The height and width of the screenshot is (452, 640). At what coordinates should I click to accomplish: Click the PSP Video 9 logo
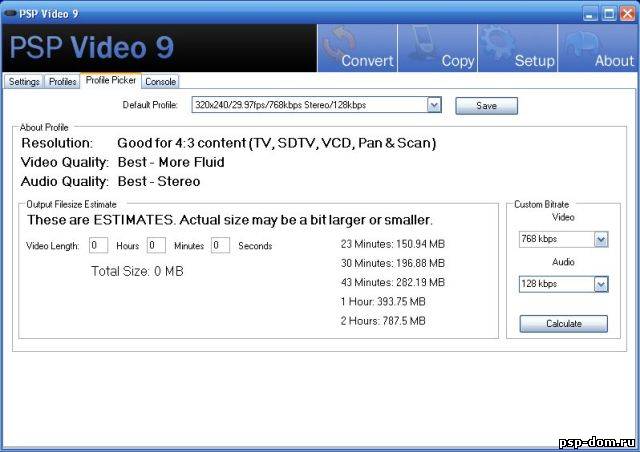pyautogui.click(x=92, y=48)
